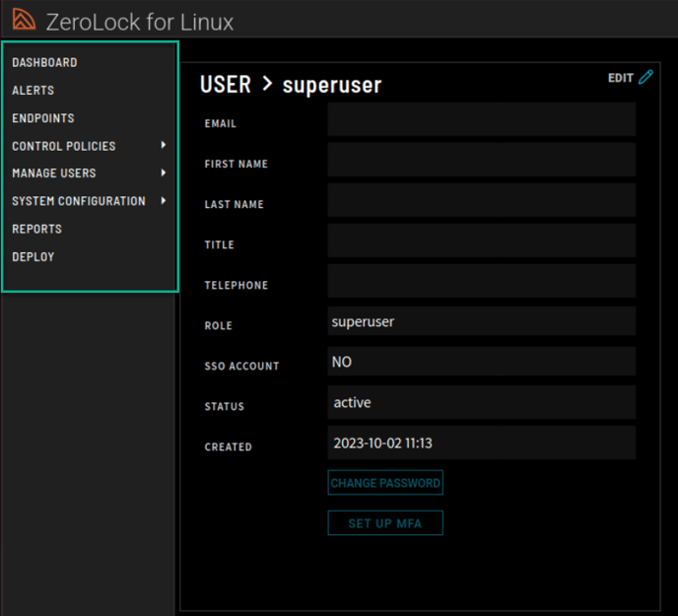Click the Telephone field
The image size is (678, 616).
(x=482, y=281)
